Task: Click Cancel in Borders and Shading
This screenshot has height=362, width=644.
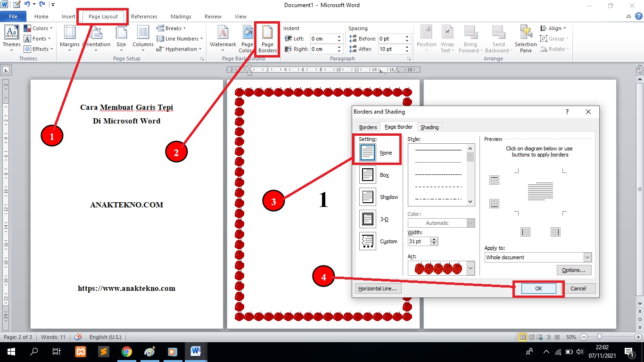Action: 578,288
